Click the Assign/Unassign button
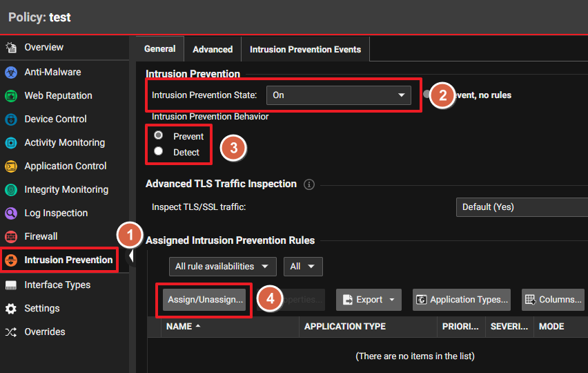This screenshot has height=373, width=588. click(205, 300)
